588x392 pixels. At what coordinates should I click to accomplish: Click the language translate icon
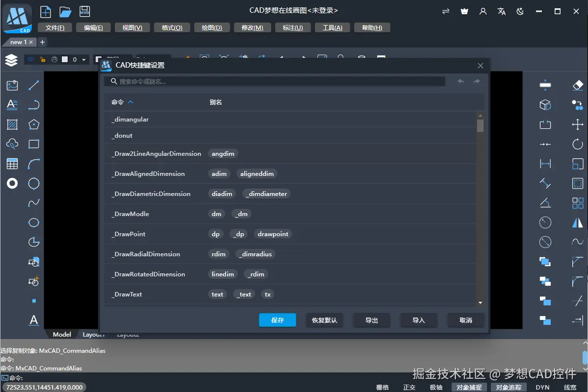[x=501, y=12]
